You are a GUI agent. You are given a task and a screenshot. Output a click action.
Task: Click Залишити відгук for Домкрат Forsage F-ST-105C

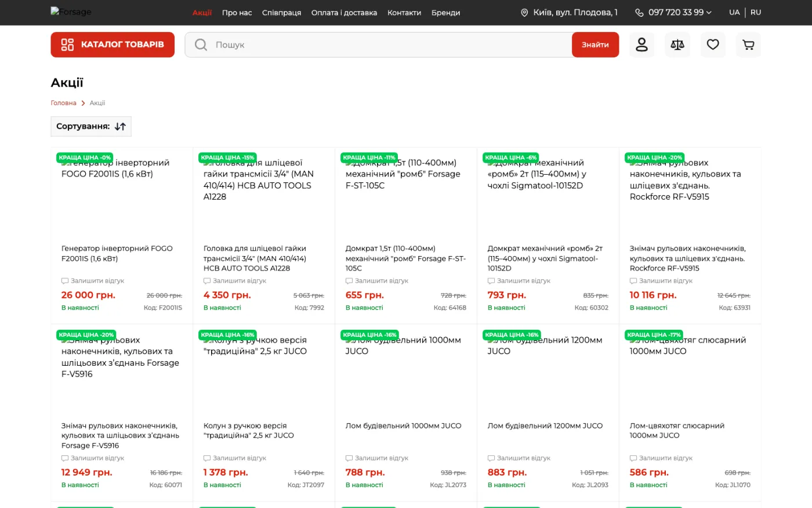pyautogui.click(x=382, y=281)
